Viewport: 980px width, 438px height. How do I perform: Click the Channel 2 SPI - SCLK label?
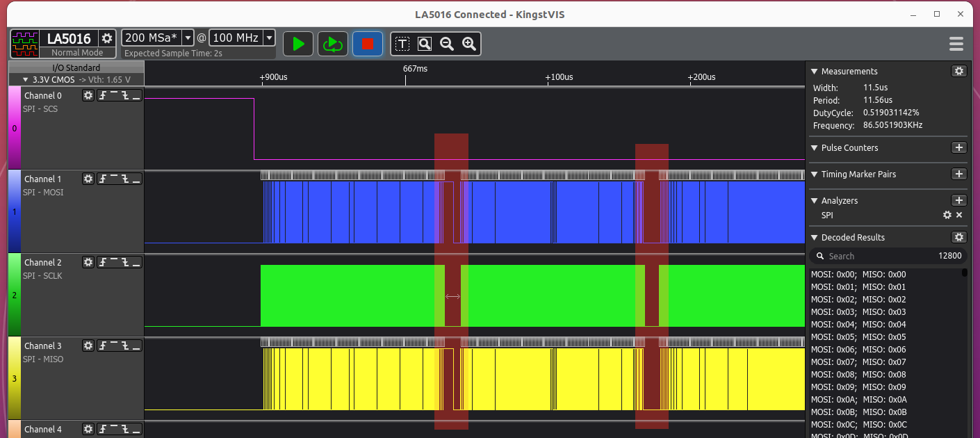tap(42, 275)
